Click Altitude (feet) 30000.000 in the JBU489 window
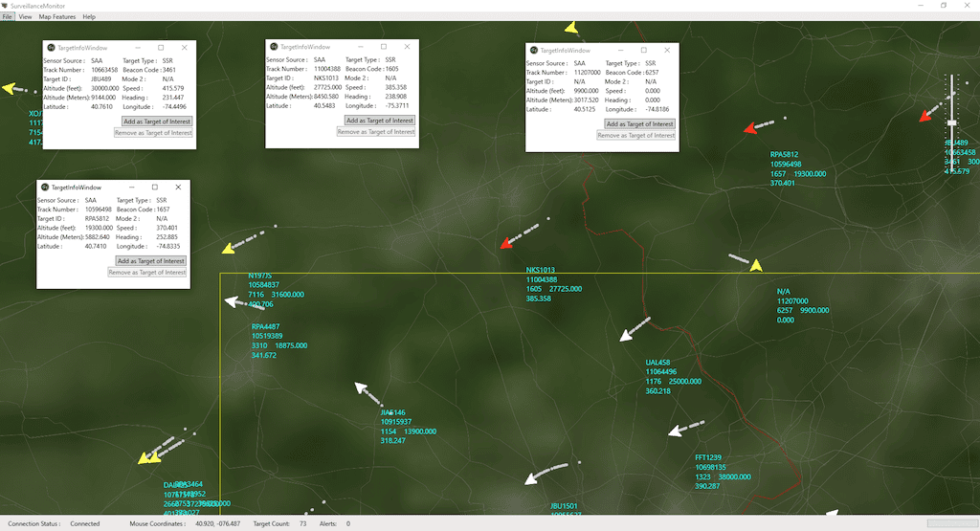This screenshot has height=531, width=980. (x=105, y=88)
